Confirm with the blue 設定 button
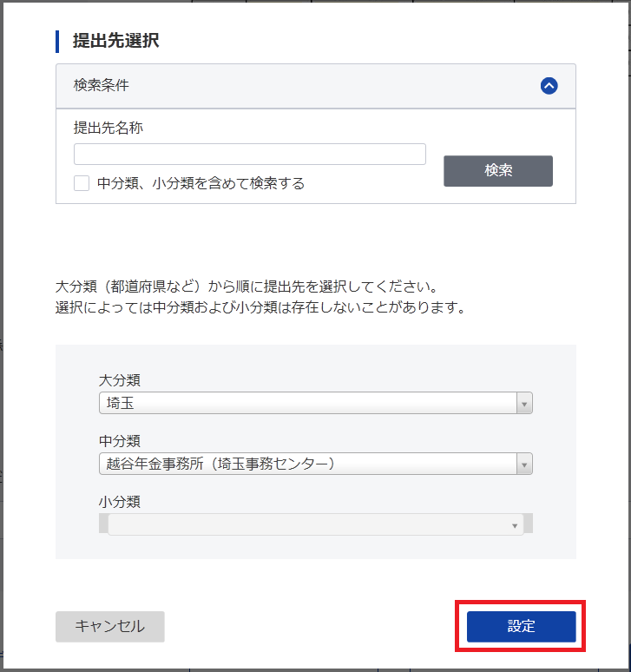 click(x=522, y=627)
